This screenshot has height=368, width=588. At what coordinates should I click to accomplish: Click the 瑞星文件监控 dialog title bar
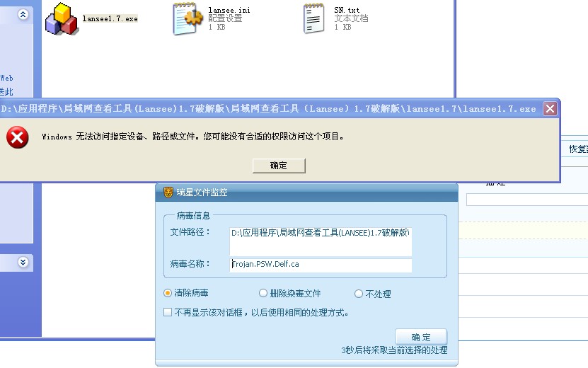306,192
